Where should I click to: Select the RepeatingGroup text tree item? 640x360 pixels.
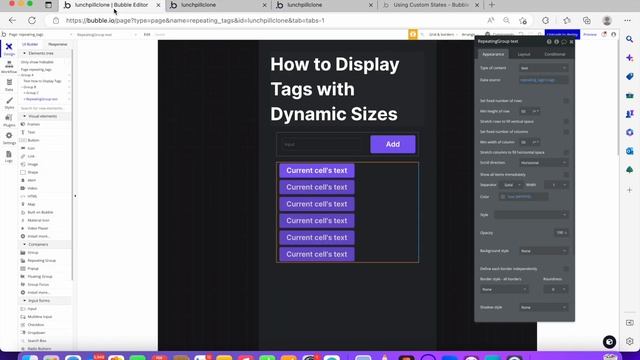pos(42,99)
